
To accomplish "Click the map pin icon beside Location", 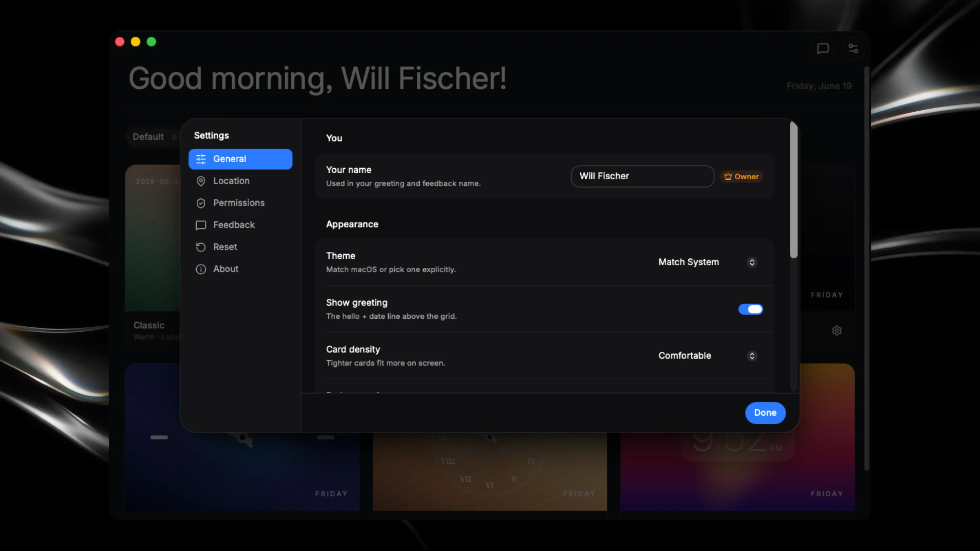I will pyautogui.click(x=201, y=181).
